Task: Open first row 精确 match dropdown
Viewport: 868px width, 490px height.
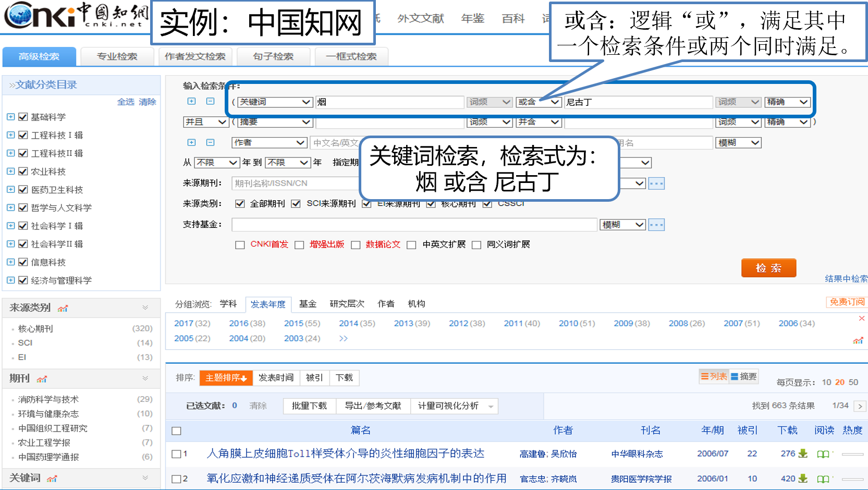Action: pos(787,102)
